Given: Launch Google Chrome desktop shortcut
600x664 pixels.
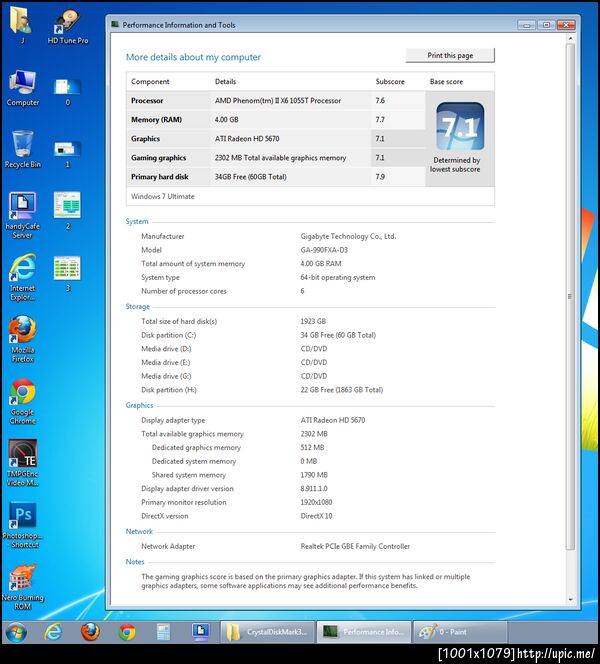Looking at the screenshot, I should [x=22, y=401].
